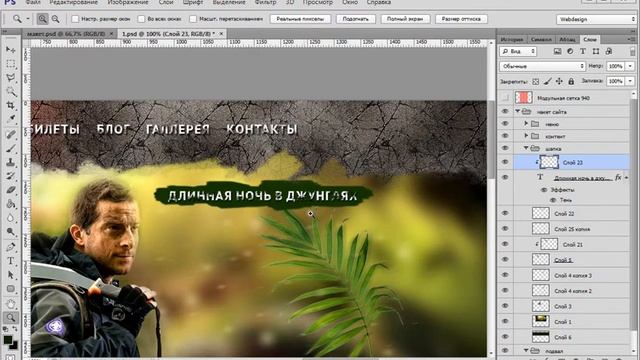
Task: Select the Crop tool
Action: 11,106
